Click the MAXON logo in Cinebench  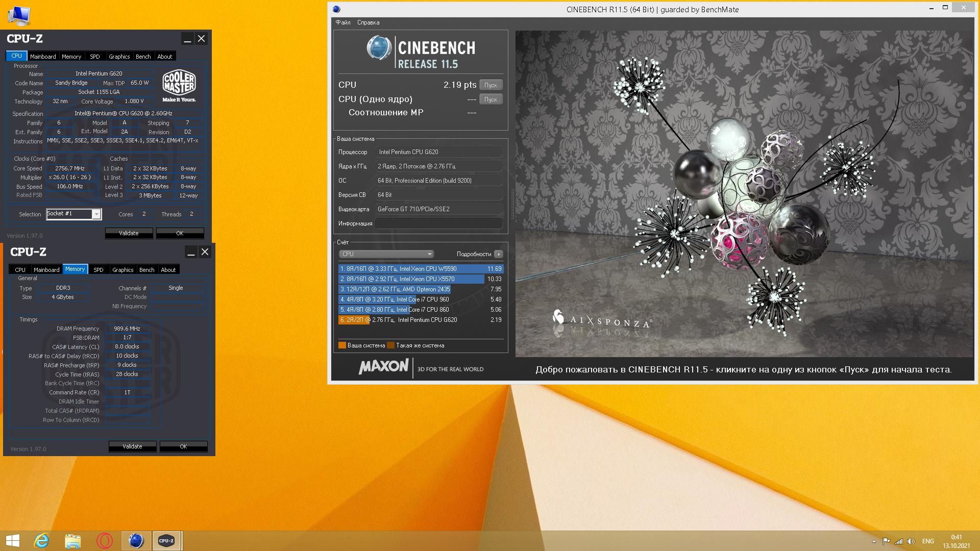point(384,367)
